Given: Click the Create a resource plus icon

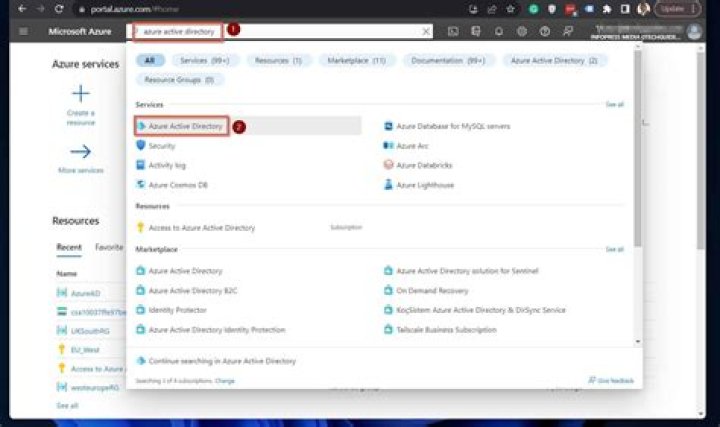Looking at the screenshot, I should pyautogui.click(x=80, y=95).
